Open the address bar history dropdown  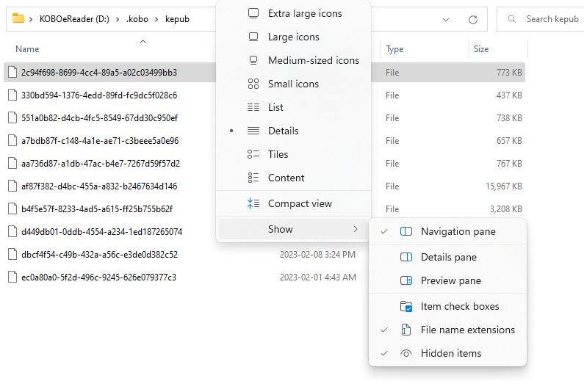click(447, 19)
